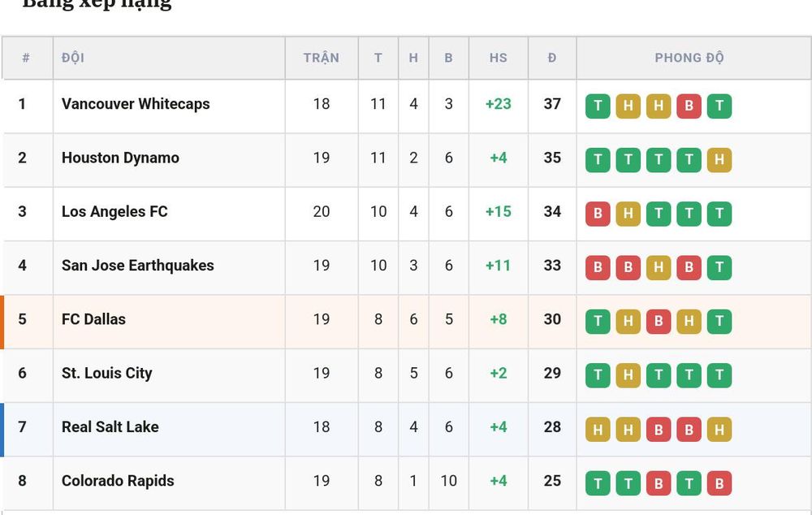Select the Los Angeles FC team name

[114, 212]
